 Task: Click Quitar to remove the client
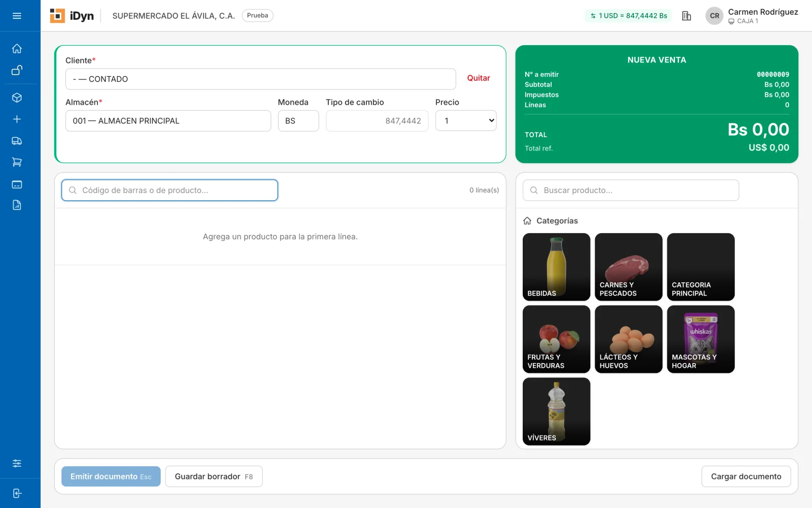(x=479, y=78)
